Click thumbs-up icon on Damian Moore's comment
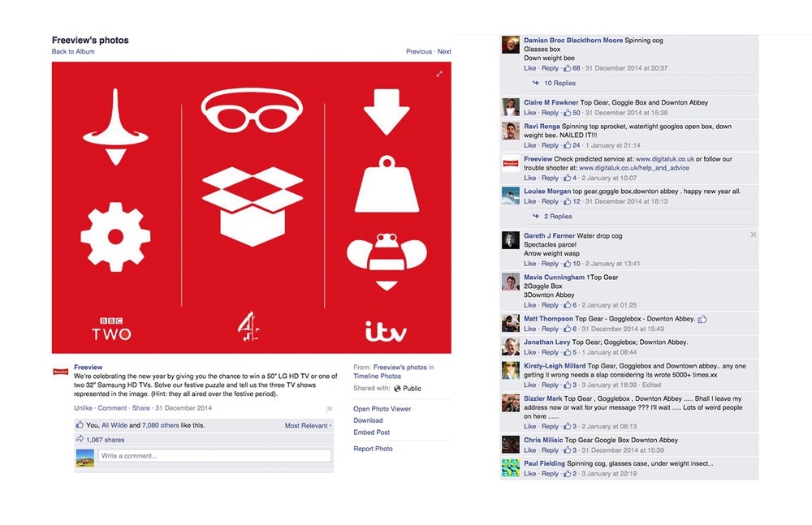This screenshot has height=525, width=812. tap(567, 68)
